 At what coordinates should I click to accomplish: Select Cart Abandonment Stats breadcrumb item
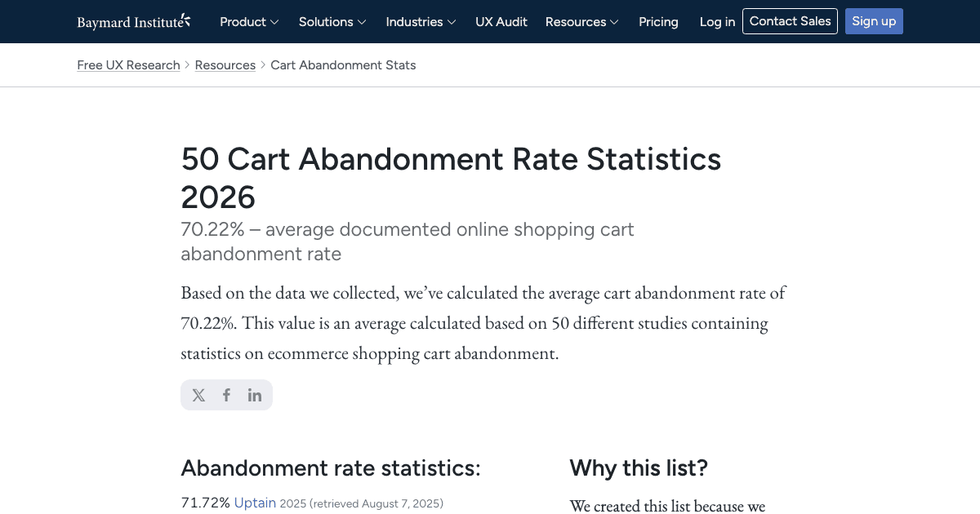click(343, 65)
